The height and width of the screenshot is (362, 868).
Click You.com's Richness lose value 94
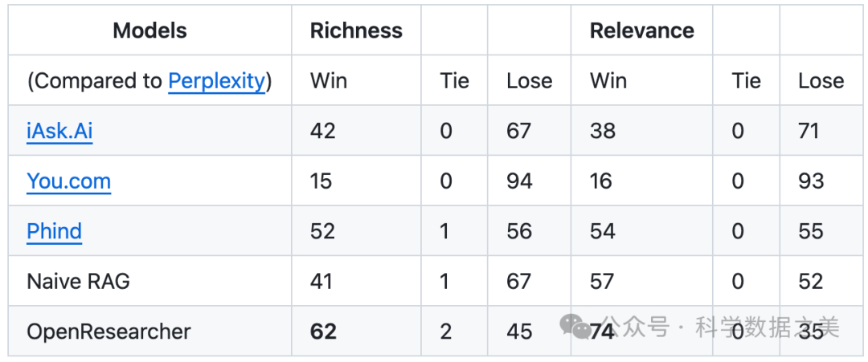tap(519, 181)
